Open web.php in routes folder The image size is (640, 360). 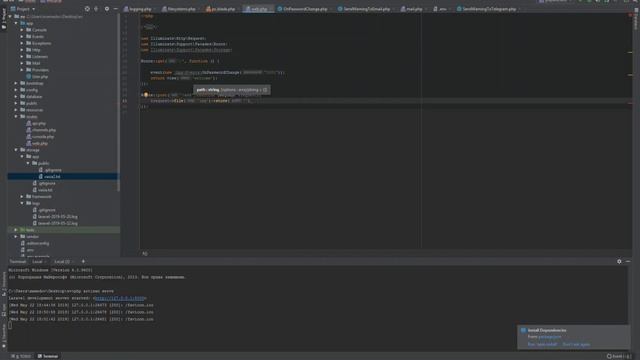37,143
